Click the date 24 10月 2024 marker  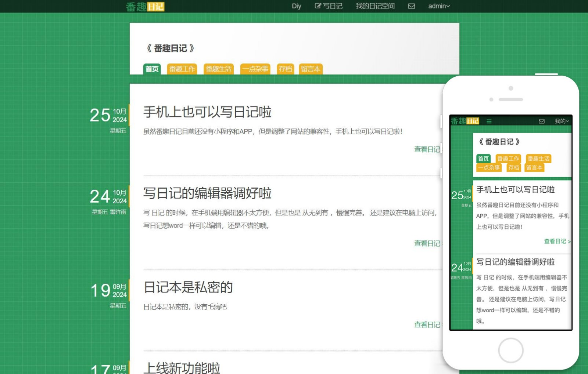tap(108, 196)
